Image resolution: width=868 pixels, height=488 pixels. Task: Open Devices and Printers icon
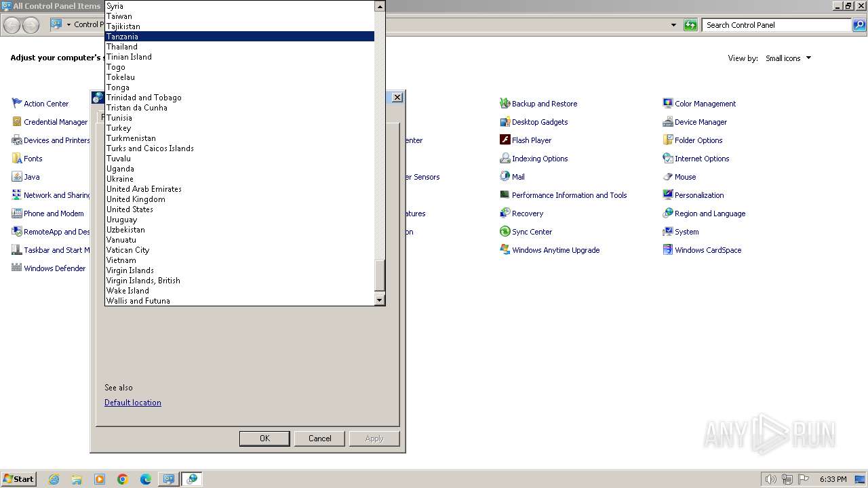(x=17, y=140)
